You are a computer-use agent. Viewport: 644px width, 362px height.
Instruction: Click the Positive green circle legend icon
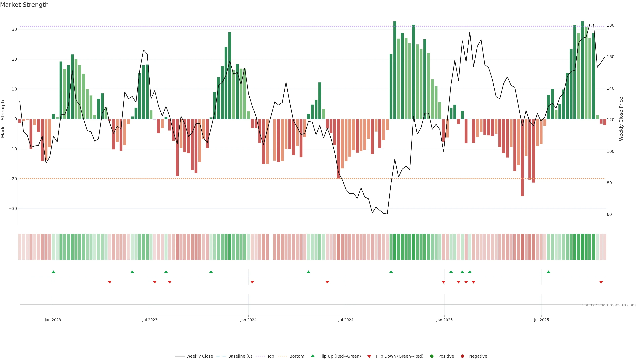coord(432,356)
